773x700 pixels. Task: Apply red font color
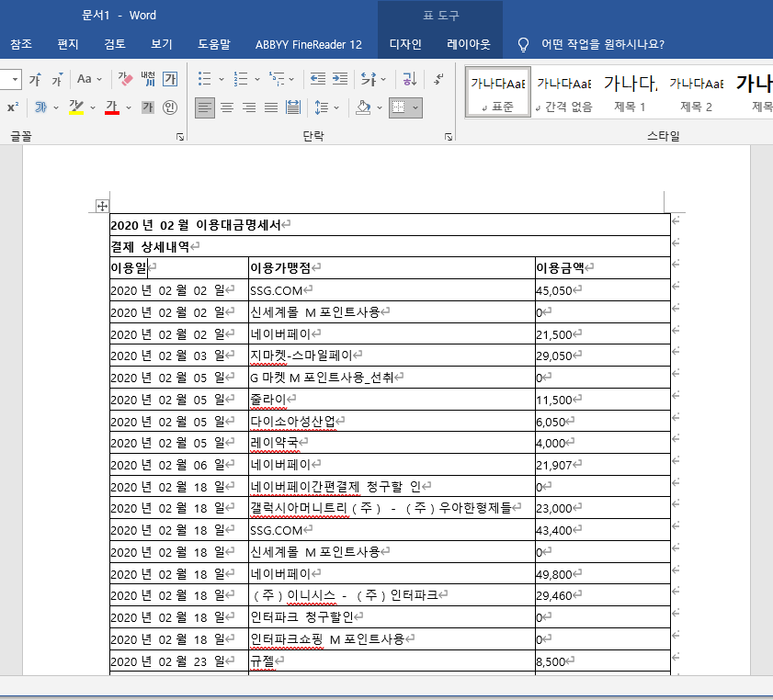click(112, 107)
